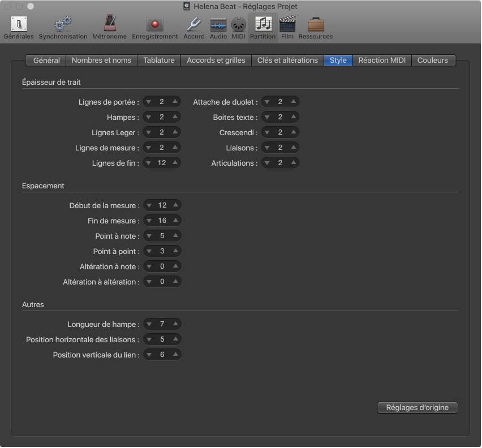Increase Point à point spacing

[x=175, y=251]
